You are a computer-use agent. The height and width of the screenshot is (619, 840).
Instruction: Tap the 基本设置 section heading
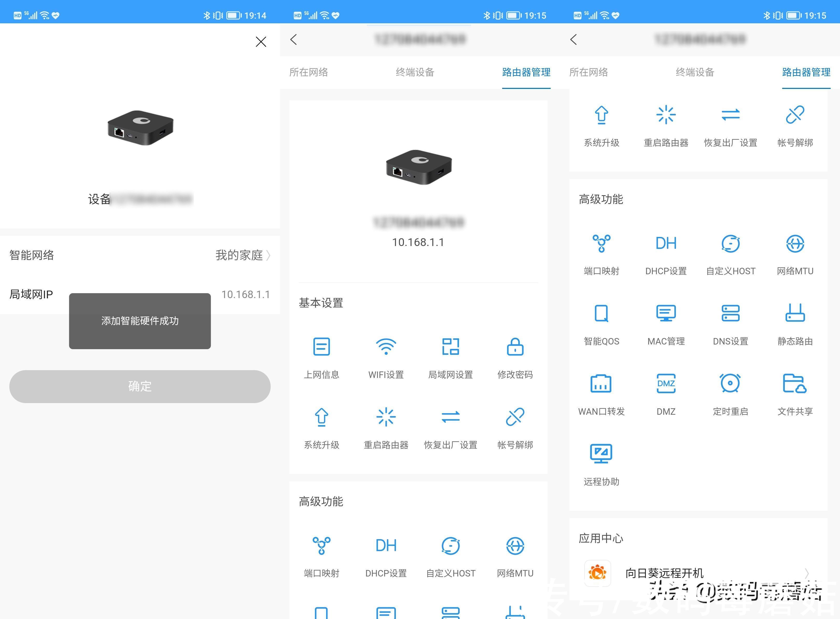(321, 303)
